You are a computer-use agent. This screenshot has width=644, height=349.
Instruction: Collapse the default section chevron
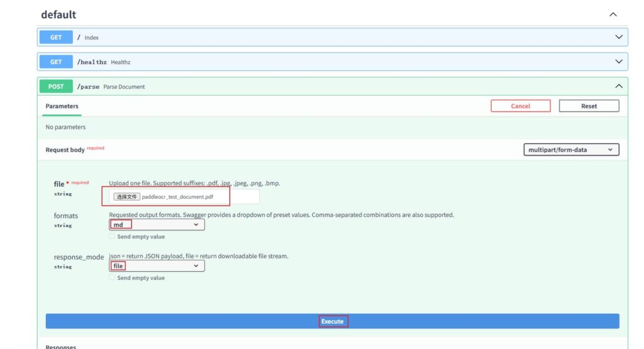(613, 14)
